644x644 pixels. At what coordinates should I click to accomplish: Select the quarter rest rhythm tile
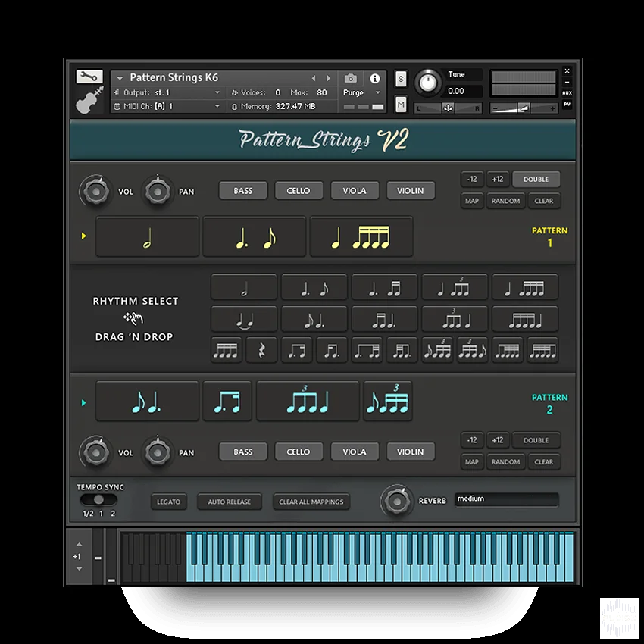pos(261,350)
